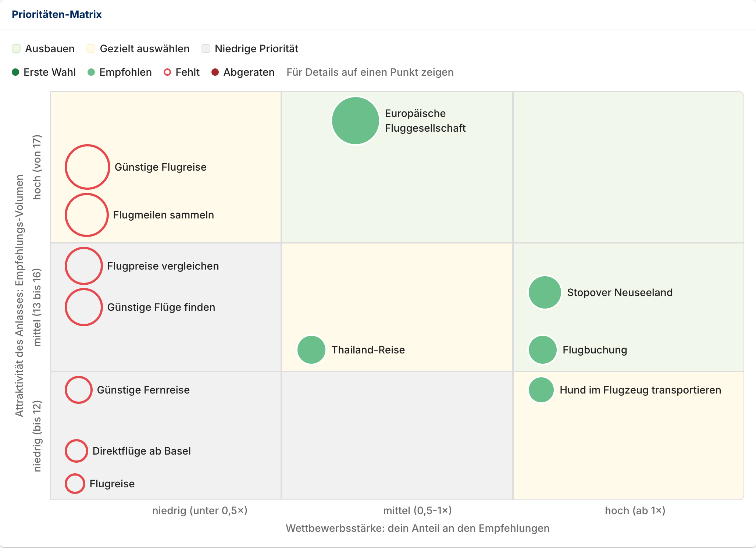
Task: Click the Prioritäten-Matrix heading
Action: pos(57,14)
